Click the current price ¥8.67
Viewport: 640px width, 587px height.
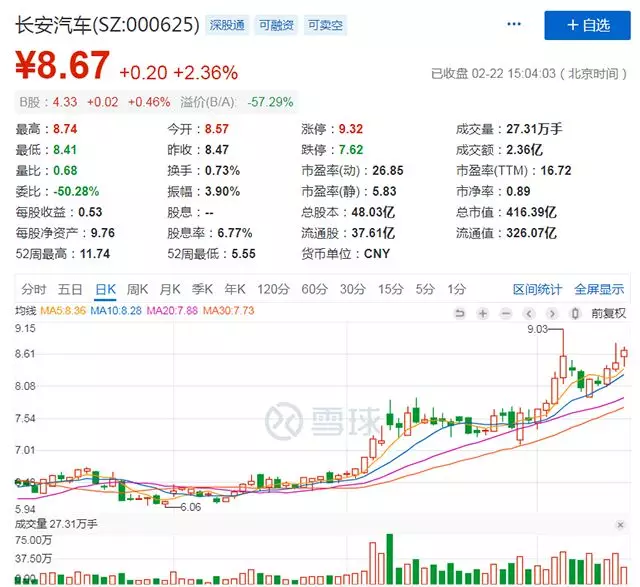click(x=62, y=64)
